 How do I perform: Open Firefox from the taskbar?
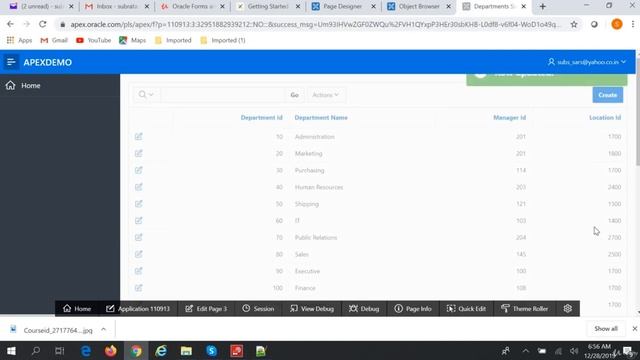click(x=111, y=351)
